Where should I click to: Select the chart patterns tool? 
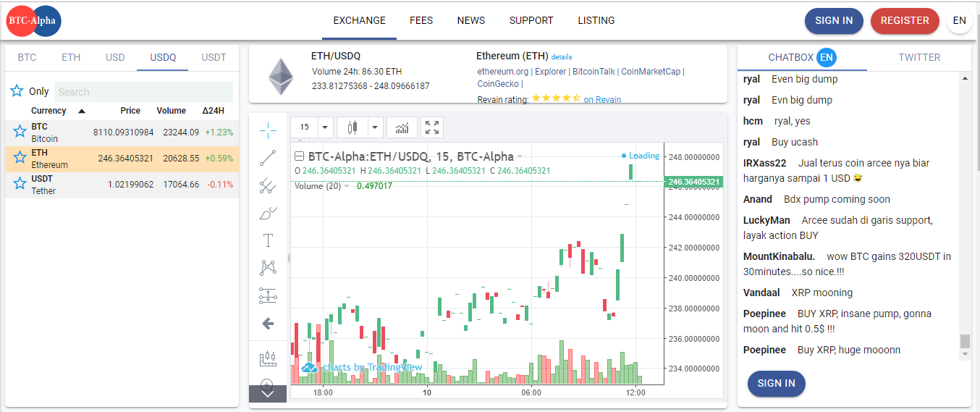coord(268,268)
